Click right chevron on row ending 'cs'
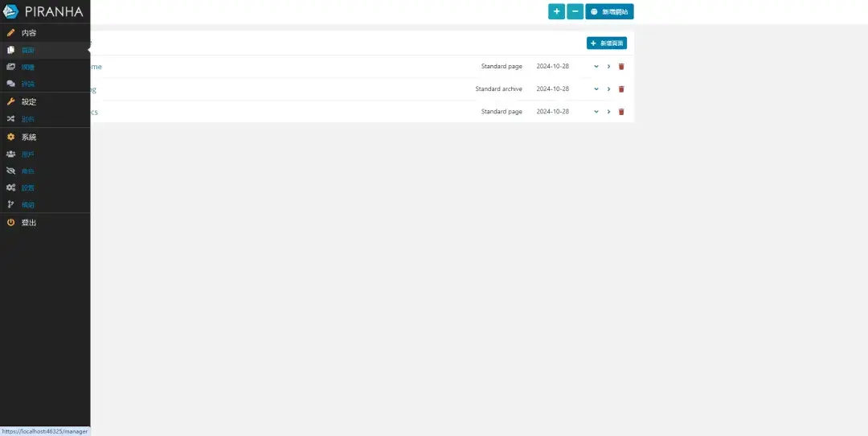Viewport: 868px width, 436px height. [608, 111]
